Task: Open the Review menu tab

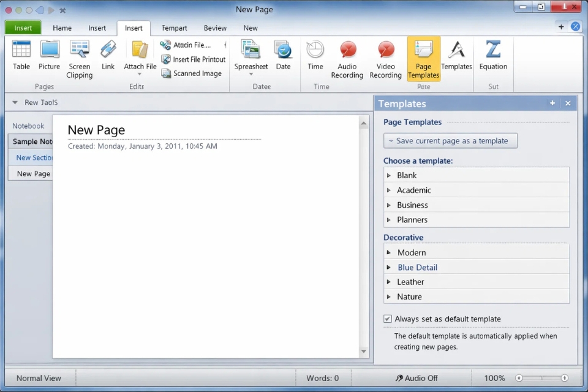Action: (x=215, y=28)
